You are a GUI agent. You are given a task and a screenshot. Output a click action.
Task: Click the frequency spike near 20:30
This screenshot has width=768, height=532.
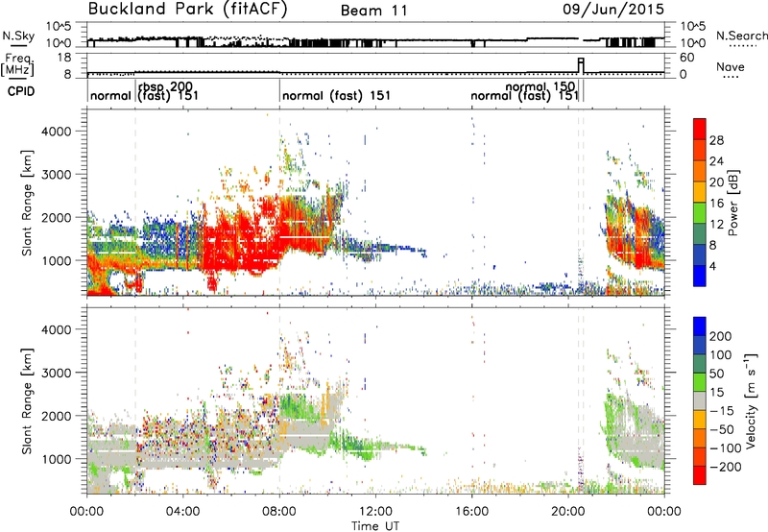click(x=581, y=65)
